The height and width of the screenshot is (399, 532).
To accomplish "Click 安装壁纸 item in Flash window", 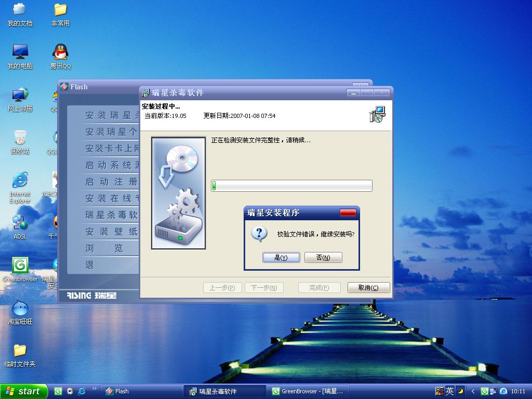I will point(111,232).
